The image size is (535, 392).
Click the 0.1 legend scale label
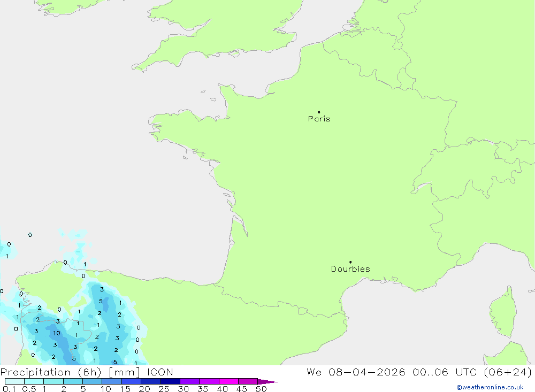click(9, 389)
